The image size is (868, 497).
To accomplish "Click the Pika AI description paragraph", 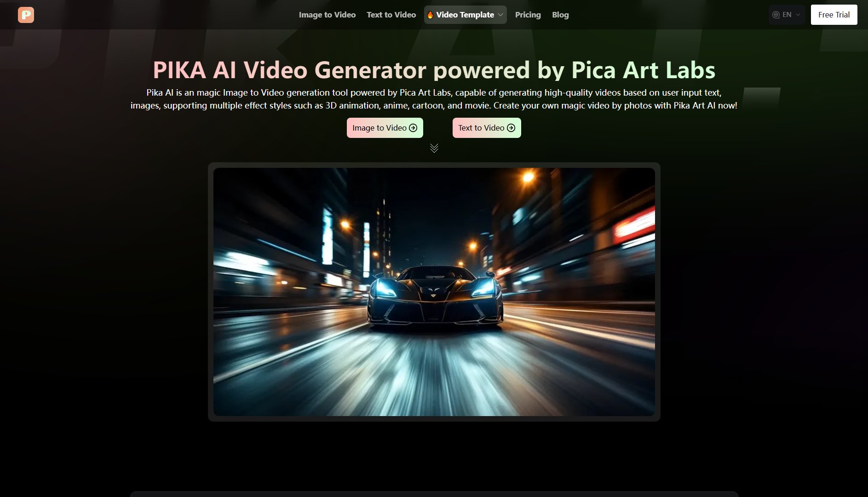I will pyautogui.click(x=434, y=99).
